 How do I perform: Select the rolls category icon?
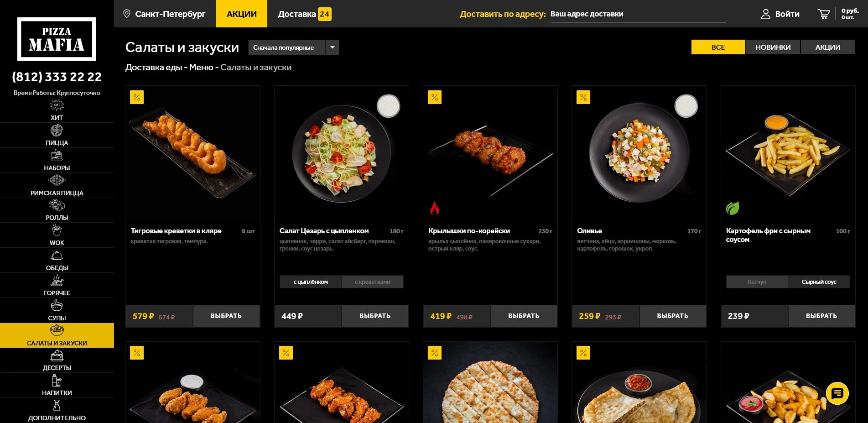point(57,206)
